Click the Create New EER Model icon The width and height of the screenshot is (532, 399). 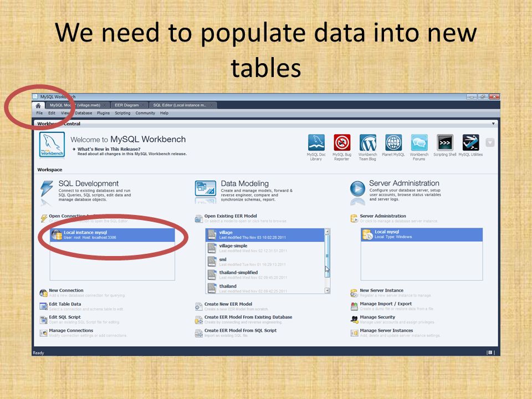tap(199, 306)
